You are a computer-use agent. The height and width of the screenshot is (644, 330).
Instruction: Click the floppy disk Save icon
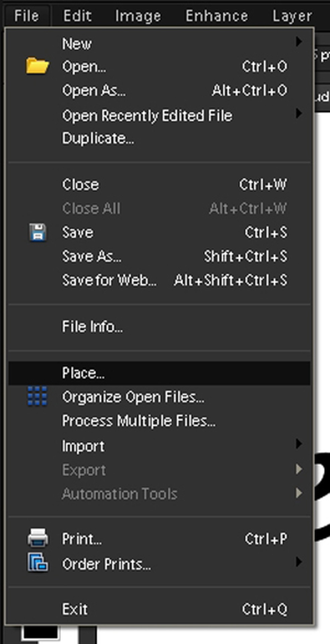coord(37,232)
